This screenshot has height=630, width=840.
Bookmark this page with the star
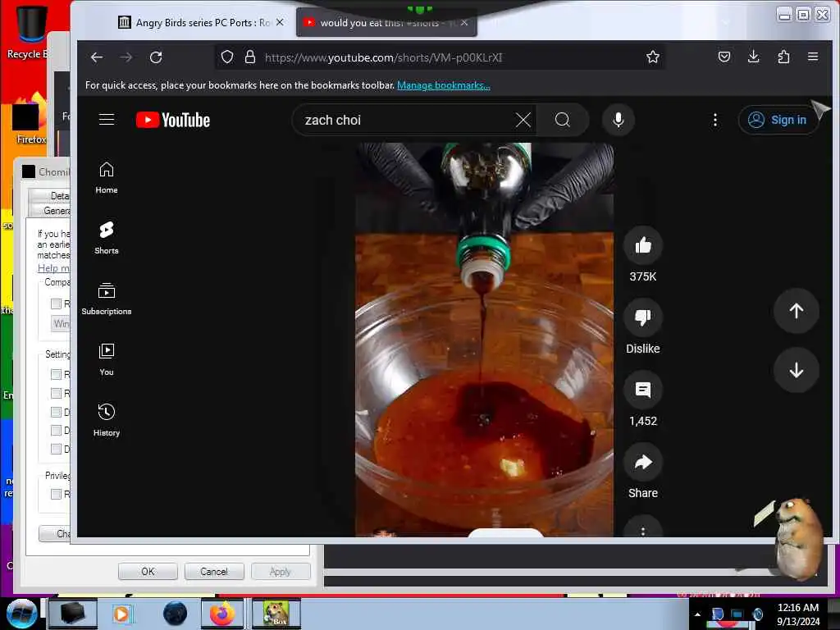point(652,57)
